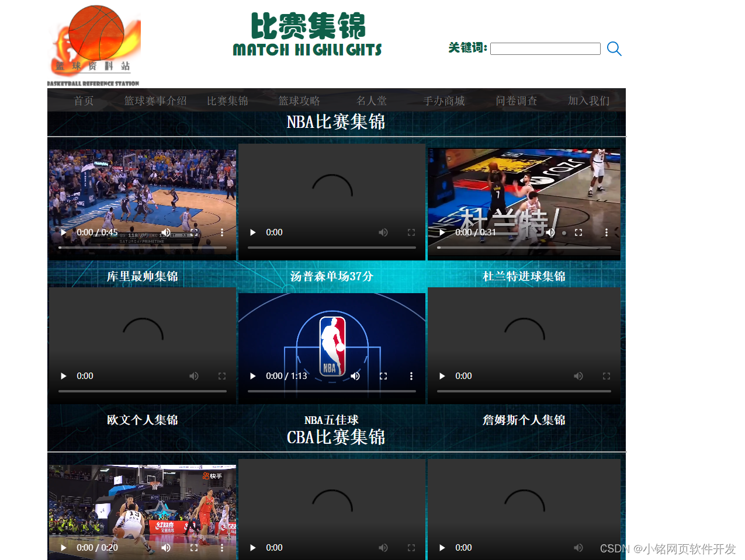Click fullscreen icon on 汤普森单场37分 video
Image resolution: width=745 pixels, height=560 pixels.
[411, 232]
